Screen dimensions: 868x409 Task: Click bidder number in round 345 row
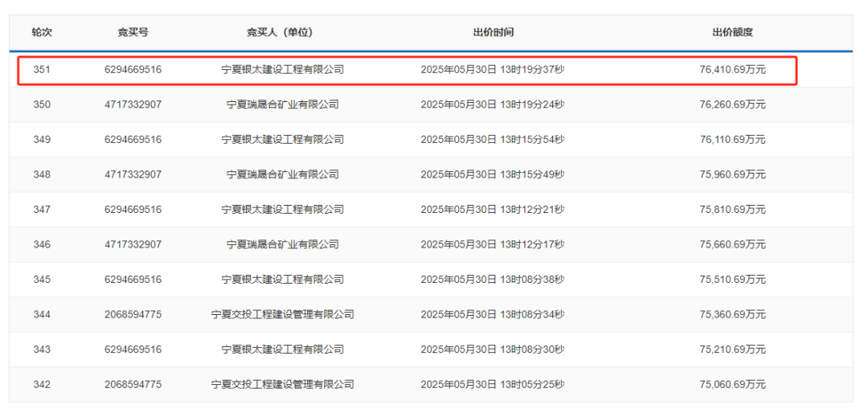click(x=133, y=280)
